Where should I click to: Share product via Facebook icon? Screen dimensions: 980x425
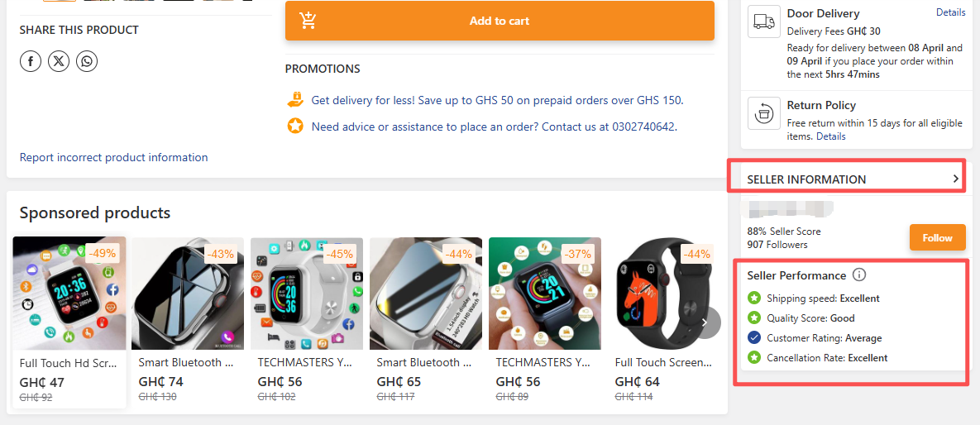[x=31, y=61]
